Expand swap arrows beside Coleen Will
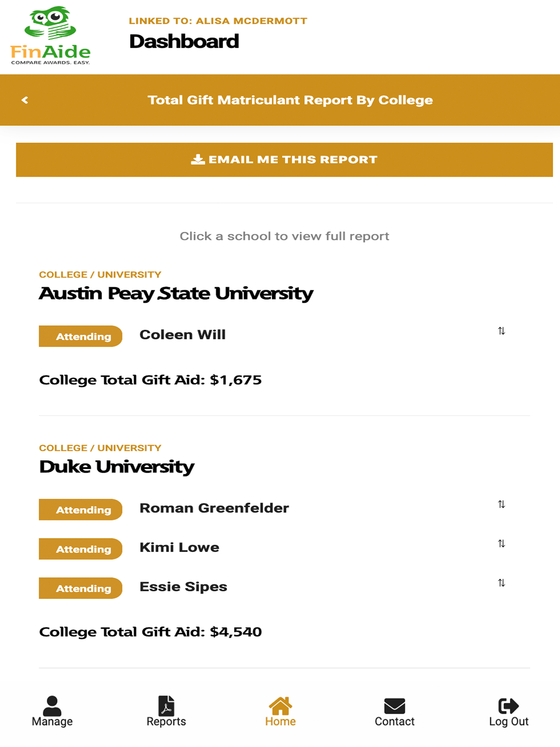 coord(501,331)
